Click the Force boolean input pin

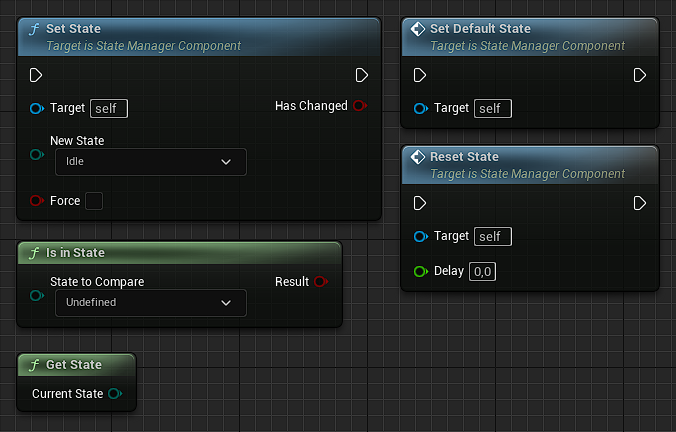[x=37, y=201]
